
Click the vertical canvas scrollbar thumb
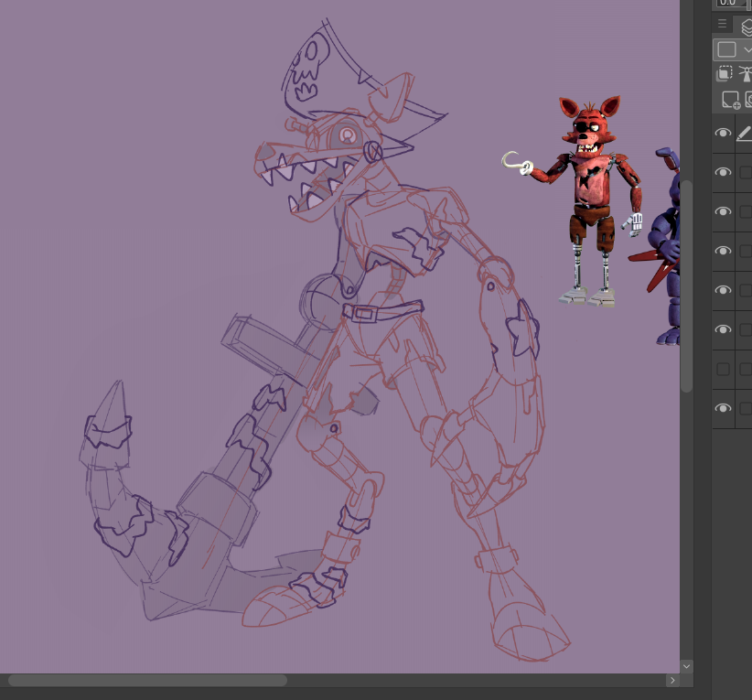tap(686, 286)
